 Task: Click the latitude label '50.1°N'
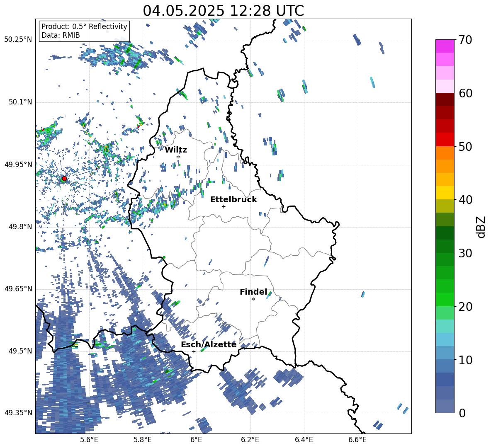[20, 102]
